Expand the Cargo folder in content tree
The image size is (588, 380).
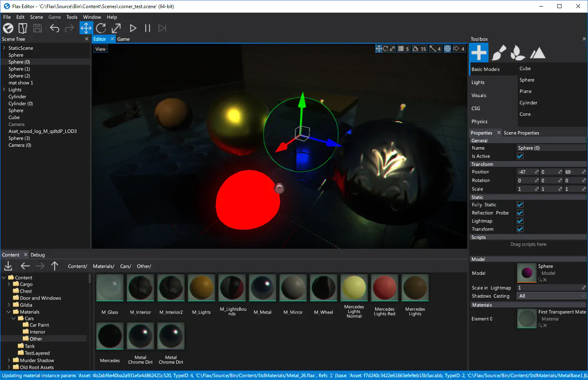click(9, 284)
